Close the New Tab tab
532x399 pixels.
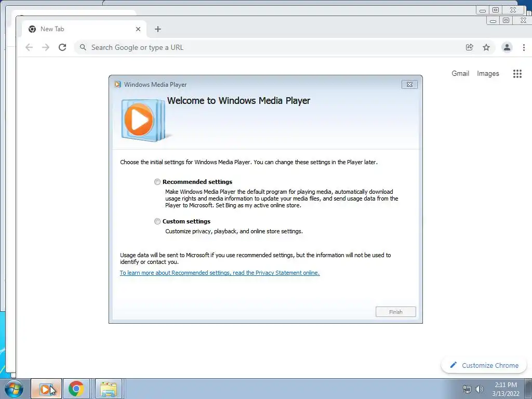138,29
